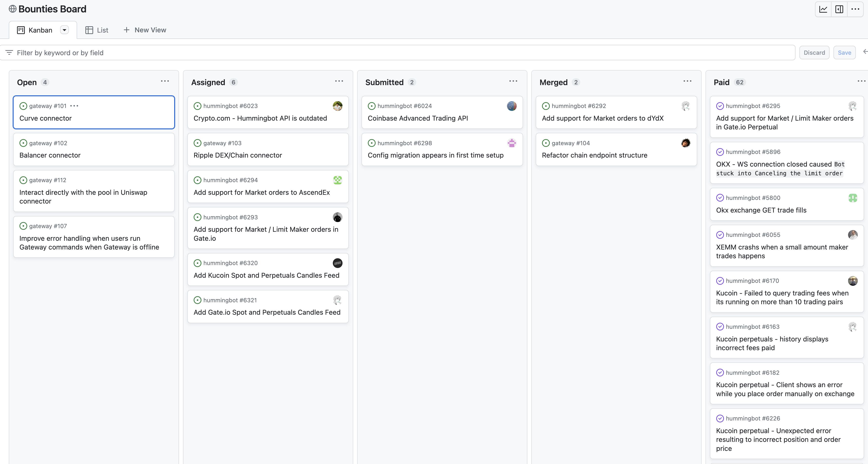Open the Coinbase Advanced Trading API card
Screen dimensions: 868x464
417,118
